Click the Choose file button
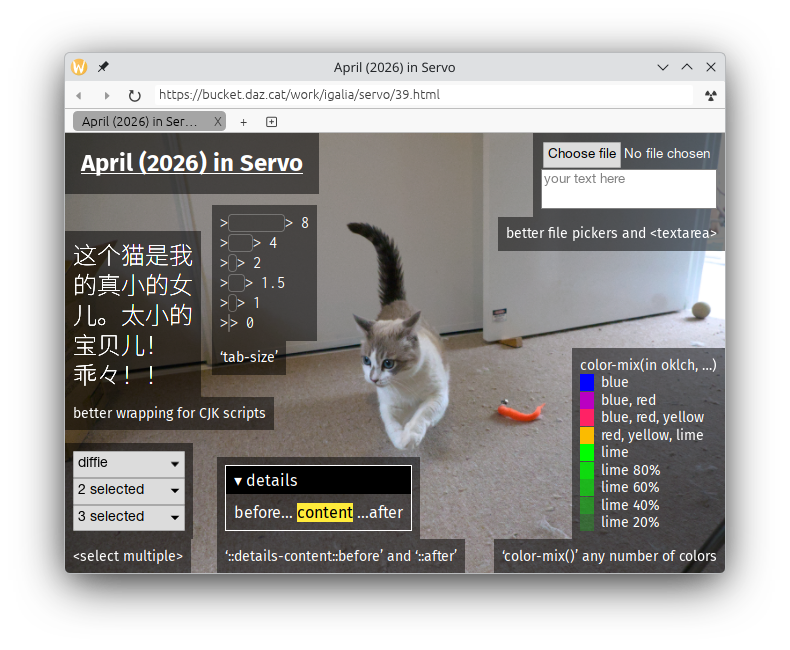This screenshot has width=790, height=650. (x=582, y=154)
